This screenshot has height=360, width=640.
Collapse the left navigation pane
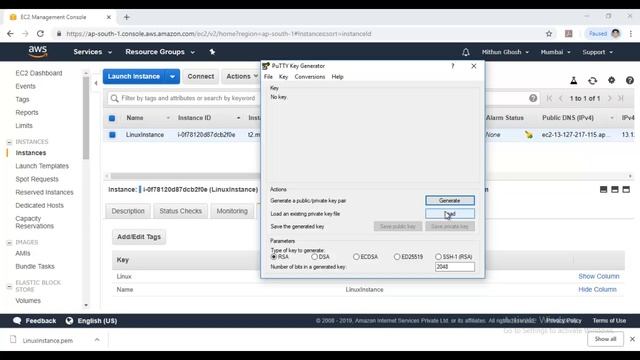(x=96, y=83)
